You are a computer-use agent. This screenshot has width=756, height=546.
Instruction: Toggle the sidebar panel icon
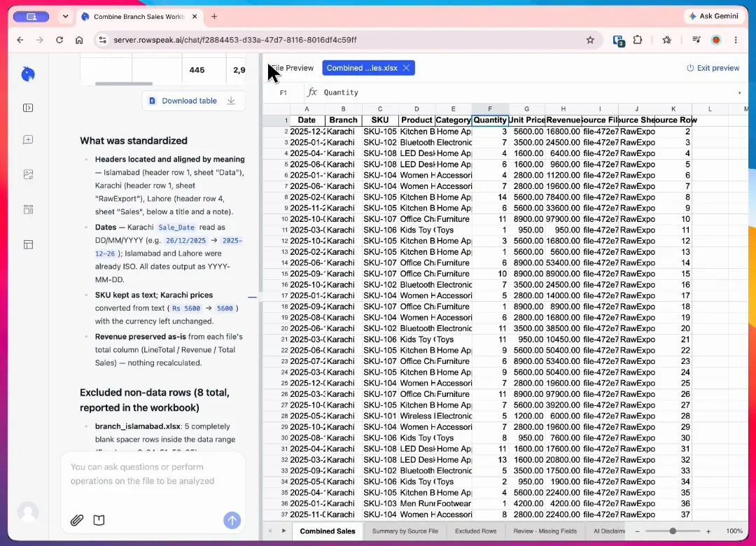(28, 108)
